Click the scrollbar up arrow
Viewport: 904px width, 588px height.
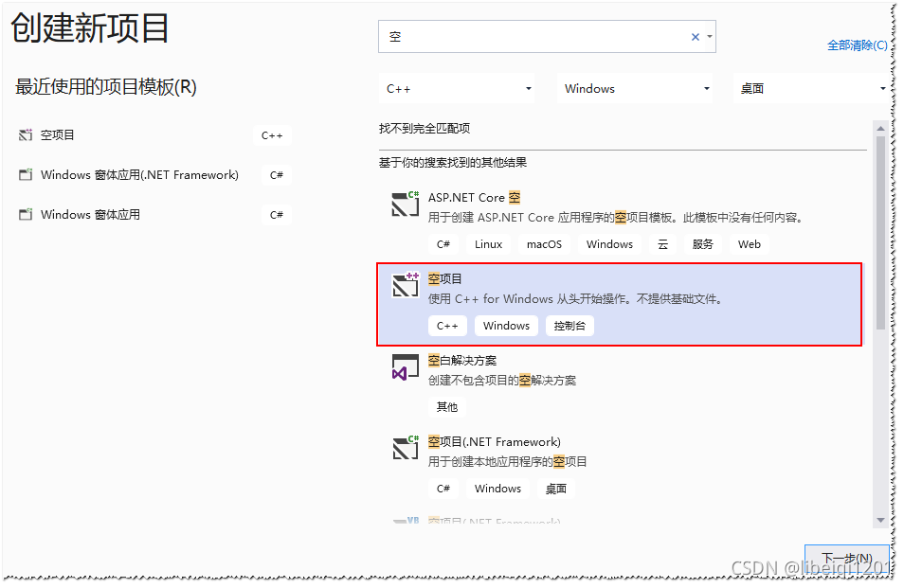880,127
